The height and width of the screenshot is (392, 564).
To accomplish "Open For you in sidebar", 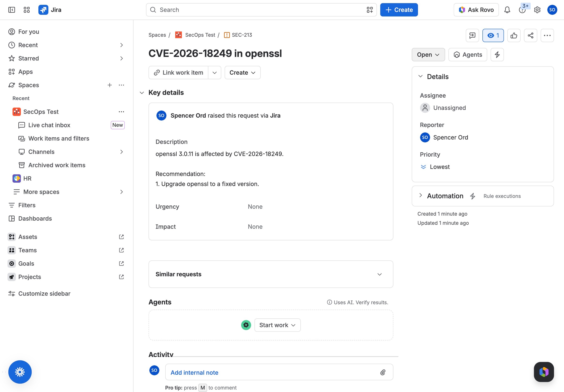I will (x=67, y=32).
